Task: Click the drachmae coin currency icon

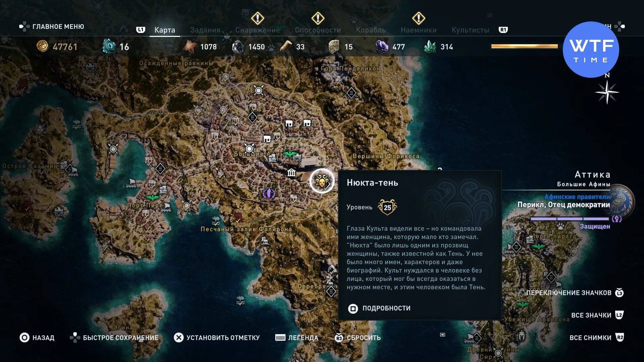Action: pos(42,46)
